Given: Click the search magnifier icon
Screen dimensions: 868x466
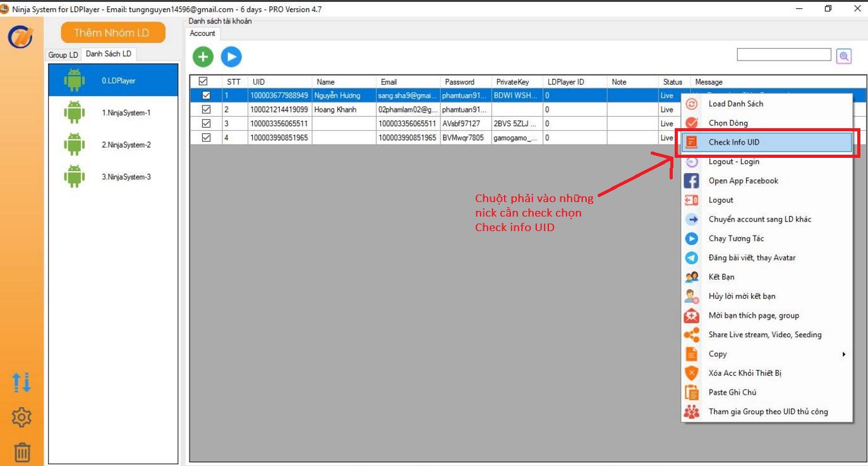Looking at the screenshot, I should 844,56.
